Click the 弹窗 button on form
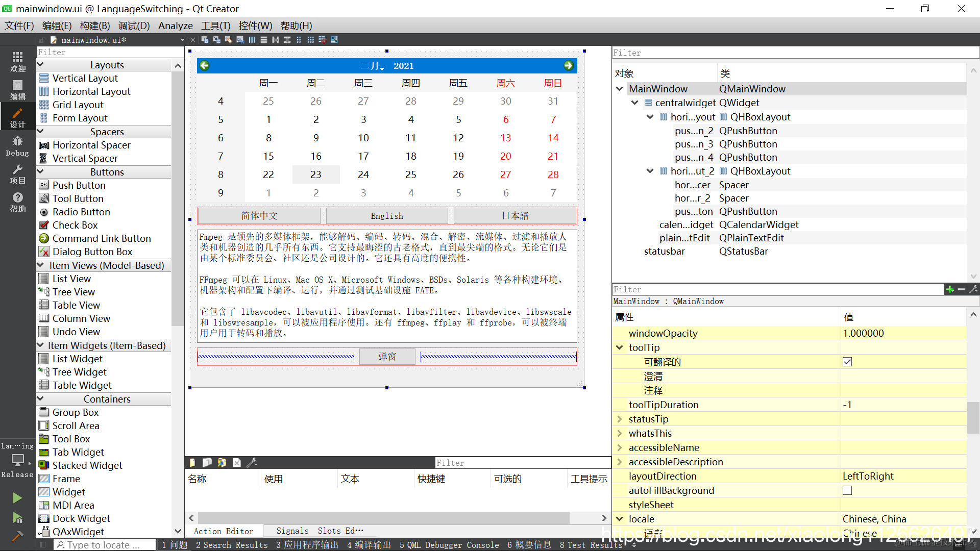980x551 pixels. tap(387, 357)
